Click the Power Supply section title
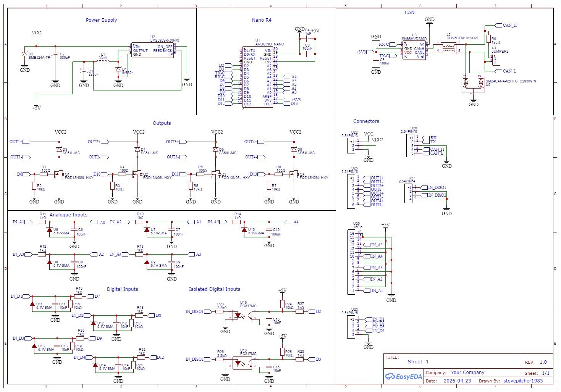This screenshot has width=561, height=392. click(x=101, y=20)
